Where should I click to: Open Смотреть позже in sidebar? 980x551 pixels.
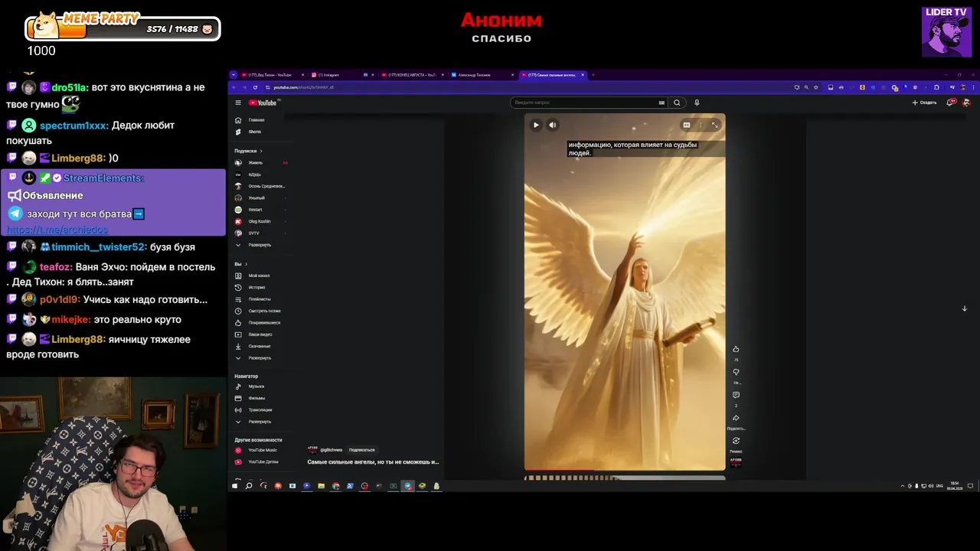tap(264, 311)
